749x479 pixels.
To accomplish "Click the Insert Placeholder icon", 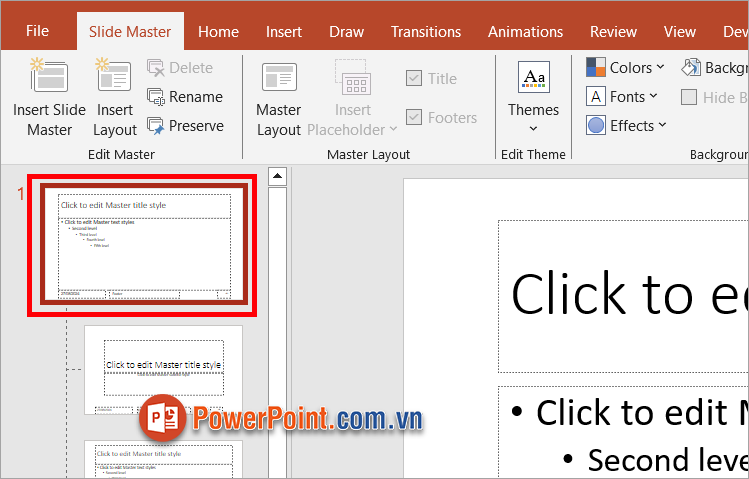I will point(353,77).
